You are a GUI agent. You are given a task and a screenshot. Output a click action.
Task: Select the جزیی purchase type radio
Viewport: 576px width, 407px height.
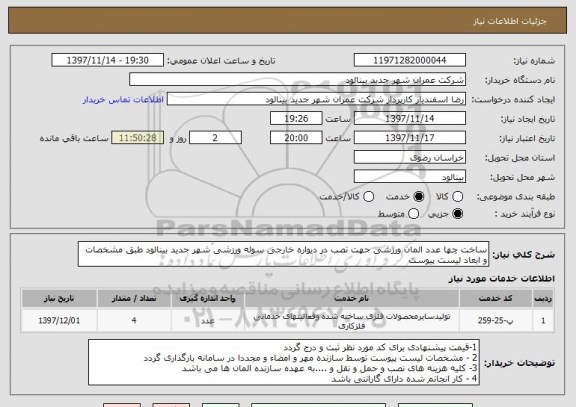(x=457, y=213)
